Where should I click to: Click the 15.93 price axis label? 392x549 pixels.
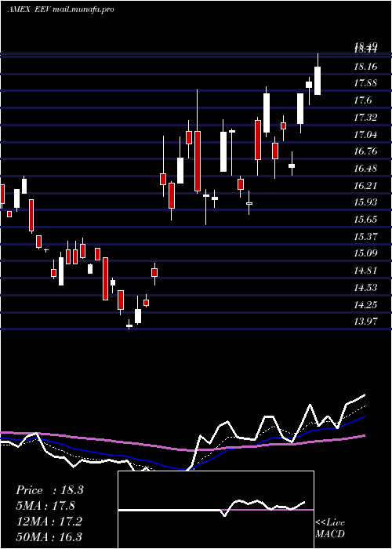point(365,202)
